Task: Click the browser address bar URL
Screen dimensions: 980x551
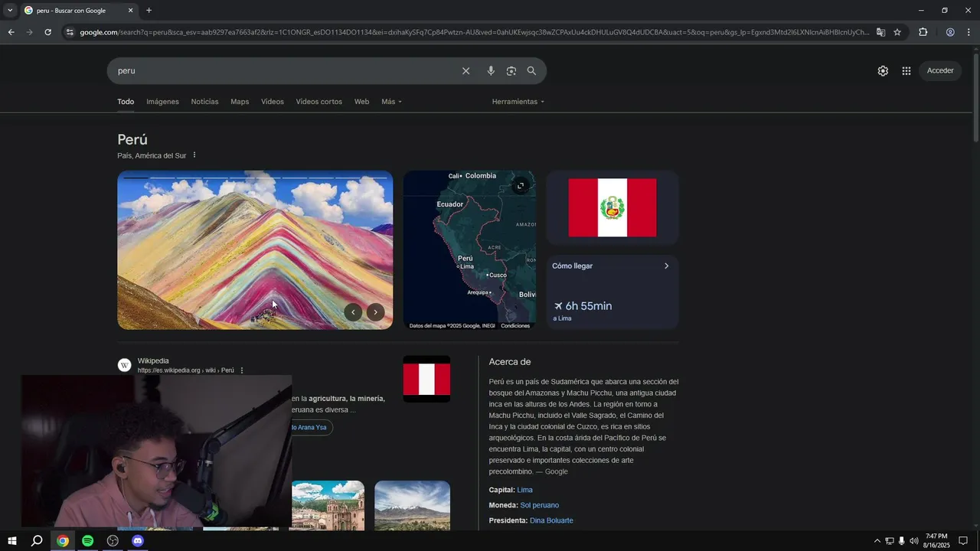Action: (x=475, y=32)
